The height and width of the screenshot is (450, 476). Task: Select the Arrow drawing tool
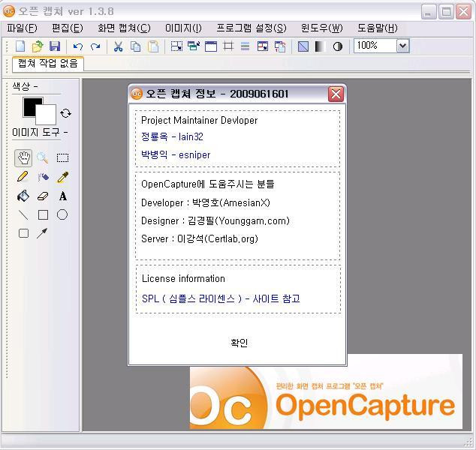coord(42,233)
